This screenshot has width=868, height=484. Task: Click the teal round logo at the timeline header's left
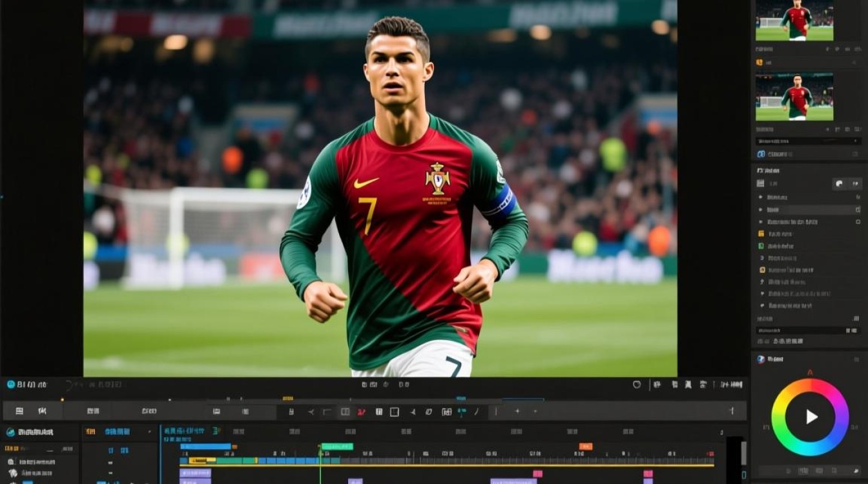pyautogui.click(x=11, y=385)
